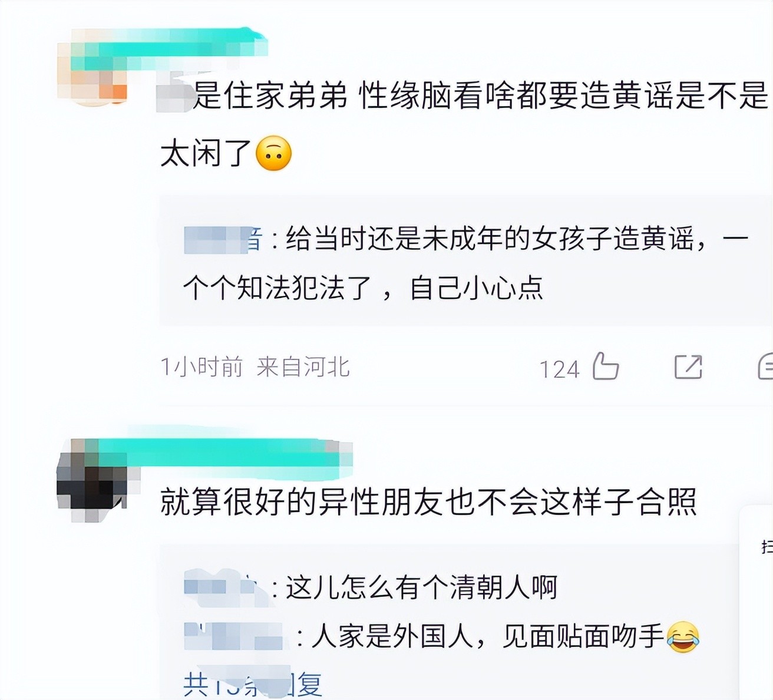Screen dimensions: 773x700
Task: Open the first commenter's blurred avatar
Action: tap(93, 78)
